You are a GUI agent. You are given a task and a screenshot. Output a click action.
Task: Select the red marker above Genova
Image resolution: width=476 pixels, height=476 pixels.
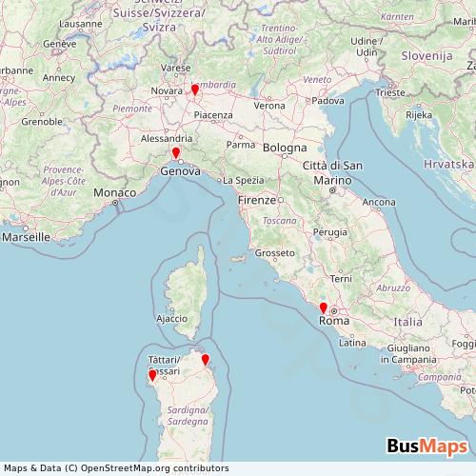[x=176, y=152]
